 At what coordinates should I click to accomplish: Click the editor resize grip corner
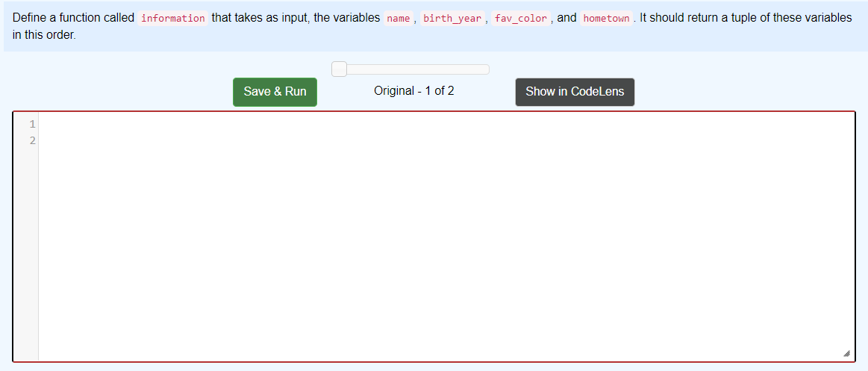(x=846, y=353)
